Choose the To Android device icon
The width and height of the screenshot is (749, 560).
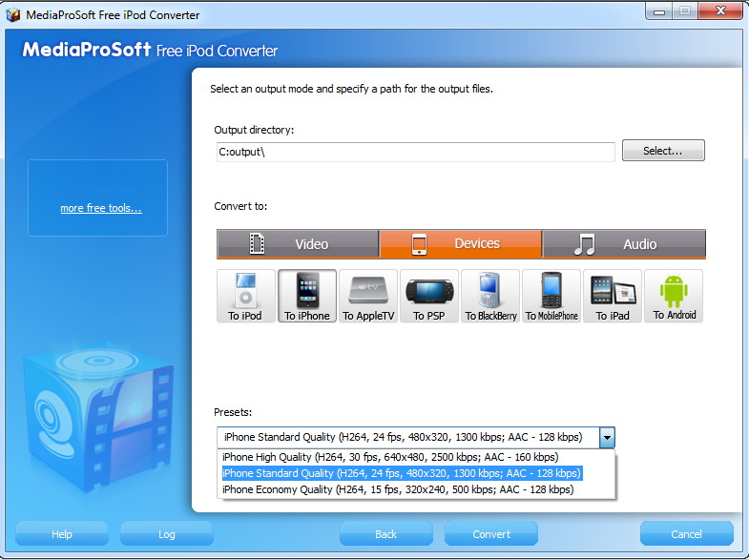(674, 296)
